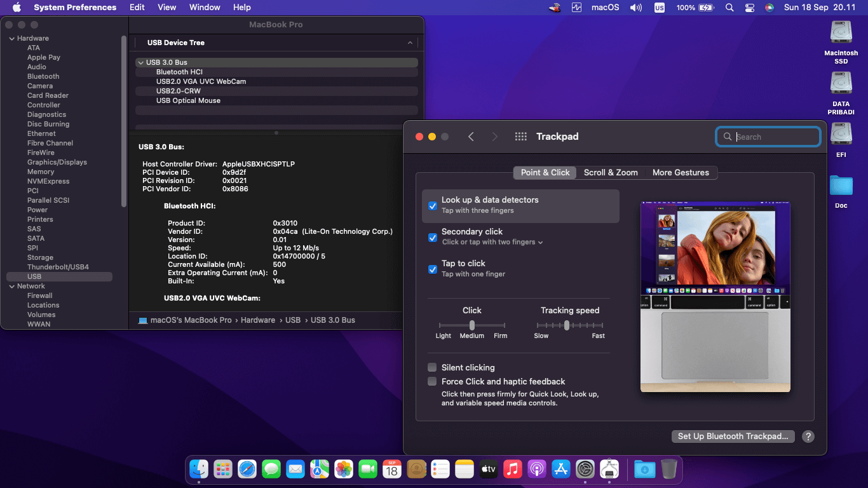Open Finder from the Dock
This screenshot has width=868, height=488.
click(199, 470)
